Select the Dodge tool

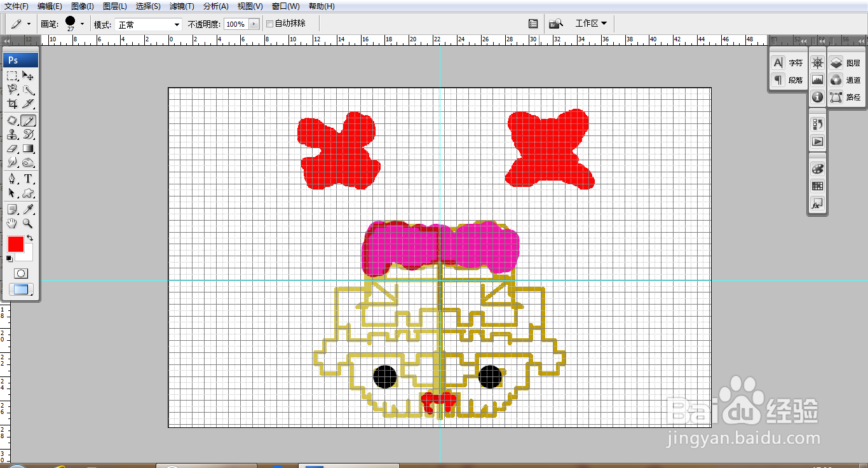[28, 163]
